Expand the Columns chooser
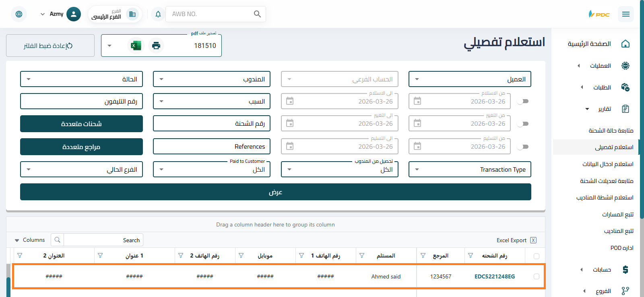 (30, 240)
